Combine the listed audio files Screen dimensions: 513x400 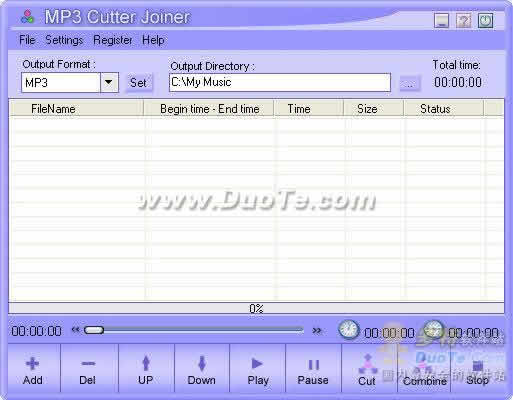425,370
